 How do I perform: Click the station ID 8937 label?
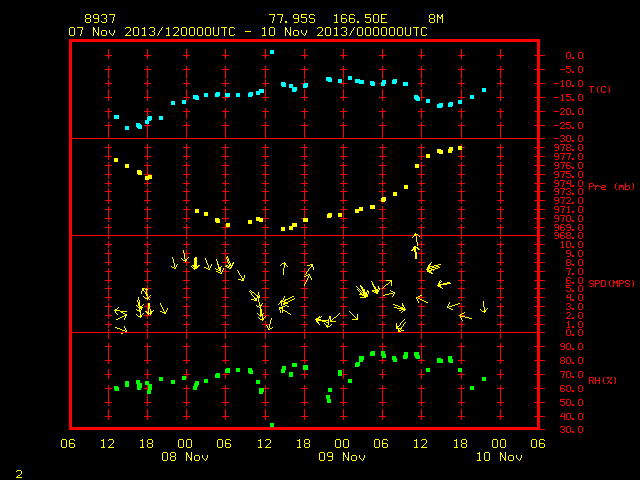[100, 19]
